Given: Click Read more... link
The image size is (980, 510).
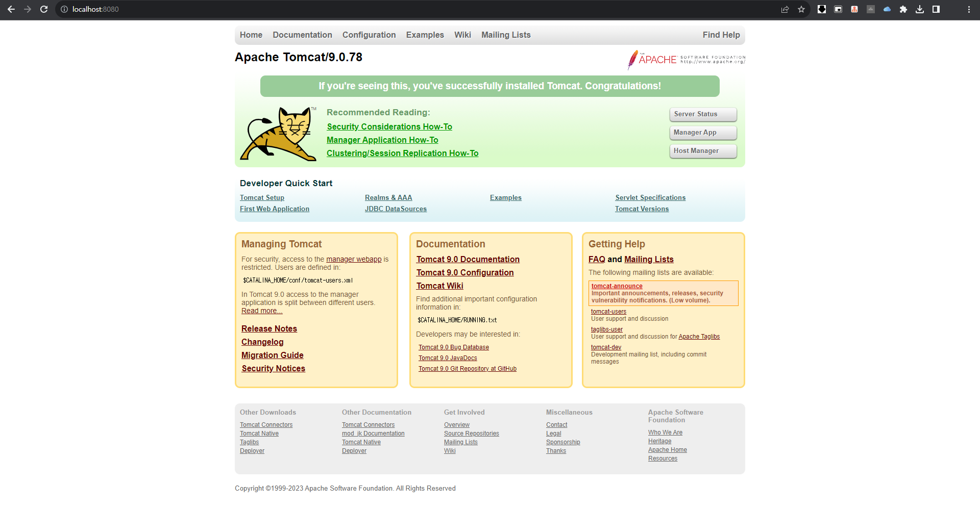Looking at the screenshot, I should coord(262,311).
